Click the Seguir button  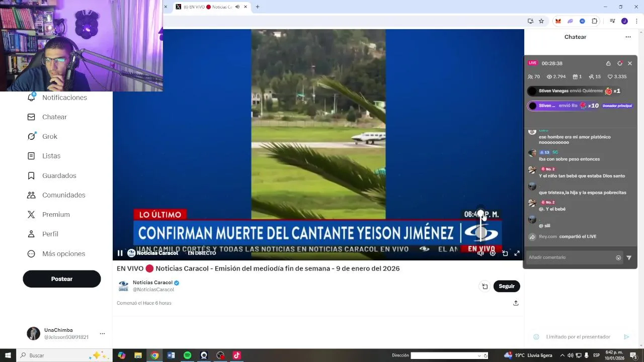tap(507, 286)
